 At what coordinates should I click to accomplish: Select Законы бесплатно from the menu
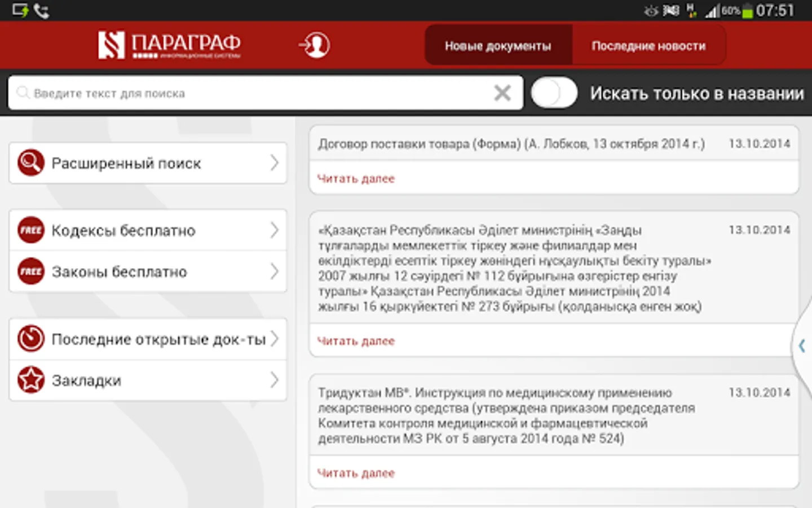(x=148, y=271)
